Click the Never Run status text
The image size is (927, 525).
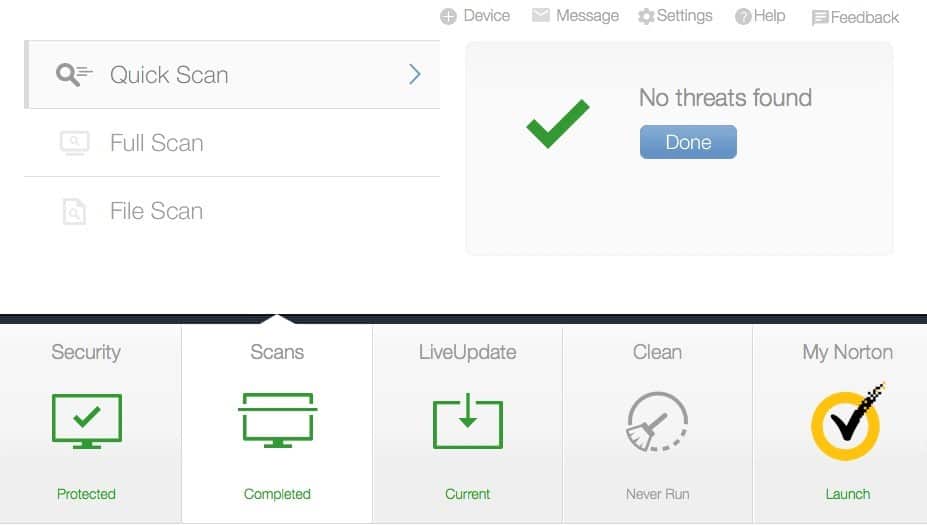(x=658, y=494)
